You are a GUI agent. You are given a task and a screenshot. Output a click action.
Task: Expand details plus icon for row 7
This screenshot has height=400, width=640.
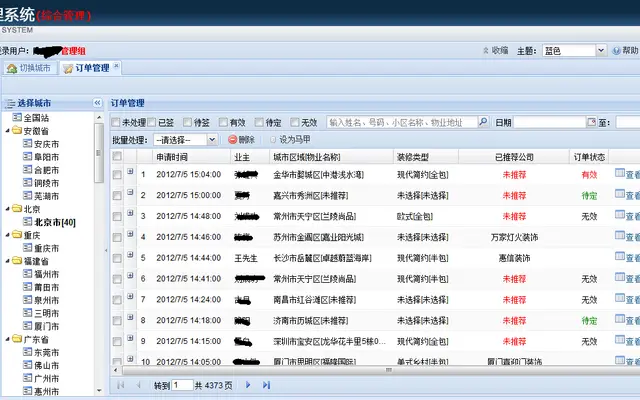[130, 296]
